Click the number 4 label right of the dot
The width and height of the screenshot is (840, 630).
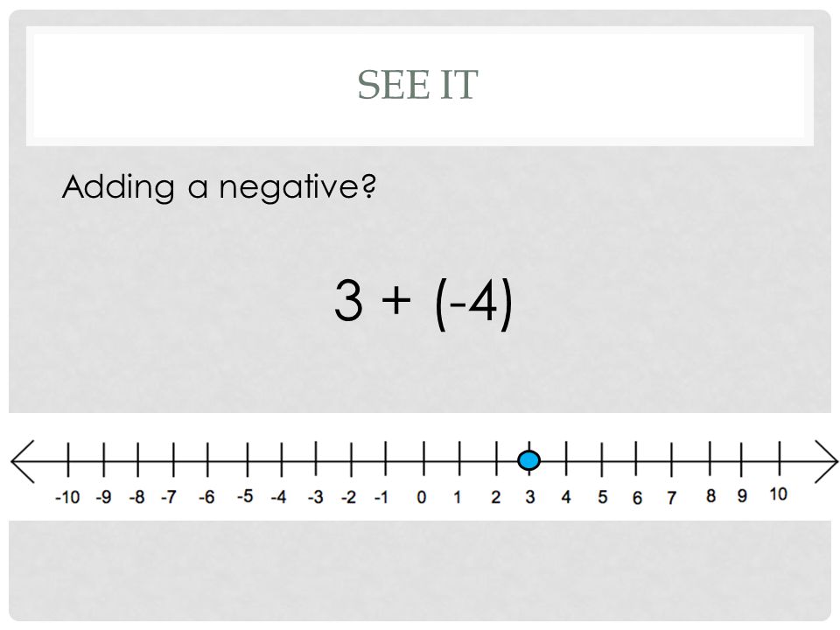pos(566,497)
